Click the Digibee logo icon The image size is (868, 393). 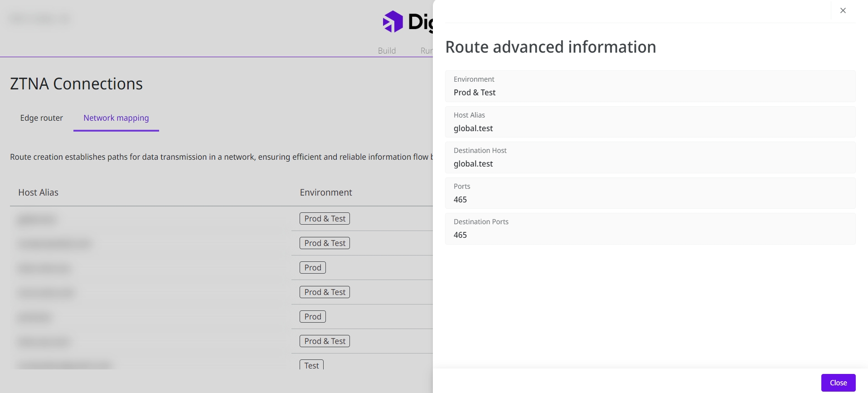393,21
